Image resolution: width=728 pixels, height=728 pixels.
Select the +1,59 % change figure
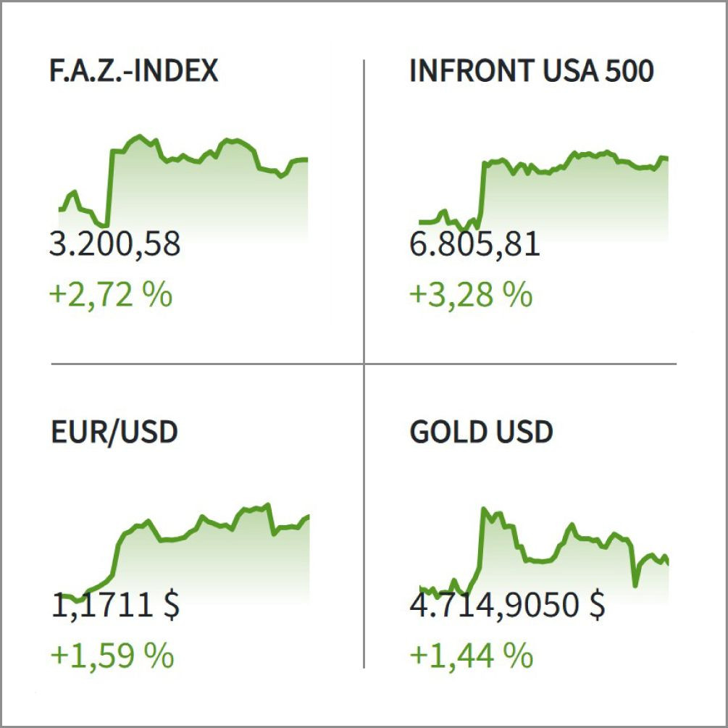pyautogui.click(x=112, y=656)
